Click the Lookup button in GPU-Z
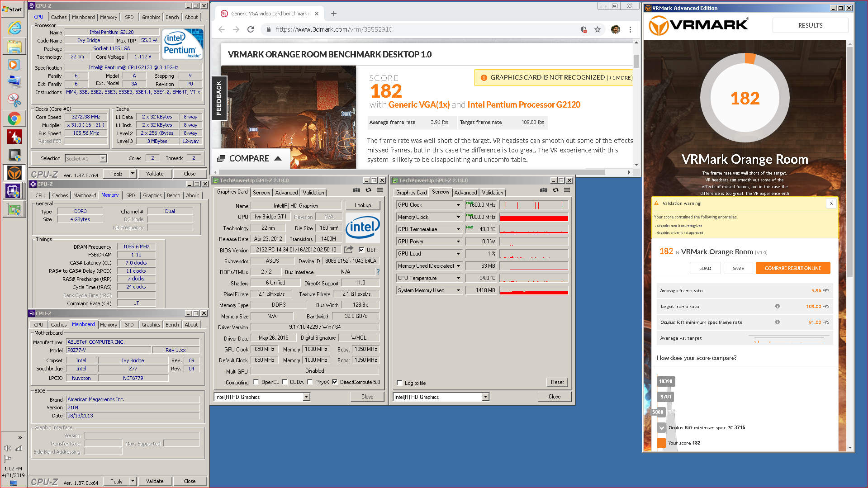 point(363,205)
